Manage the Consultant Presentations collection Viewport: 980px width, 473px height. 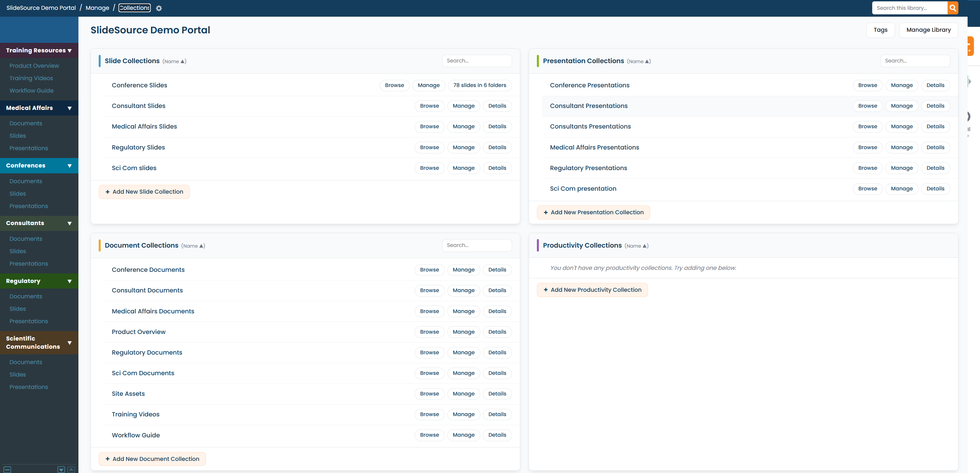pyautogui.click(x=902, y=106)
